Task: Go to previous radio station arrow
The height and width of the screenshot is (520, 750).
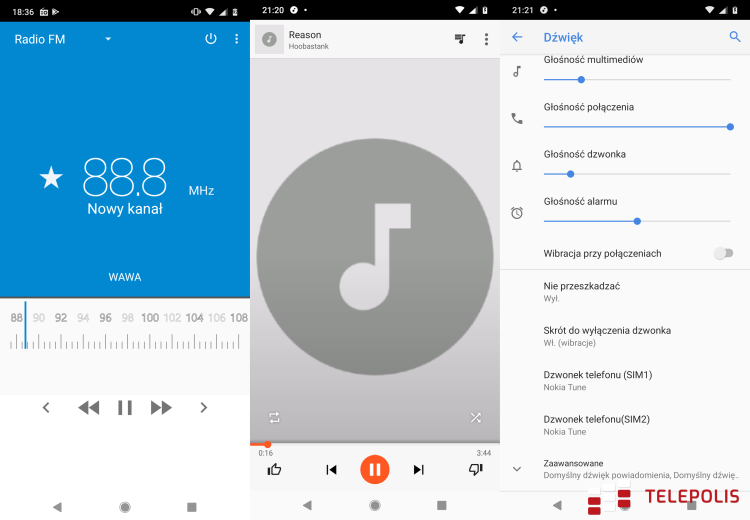Action: (46, 408)
